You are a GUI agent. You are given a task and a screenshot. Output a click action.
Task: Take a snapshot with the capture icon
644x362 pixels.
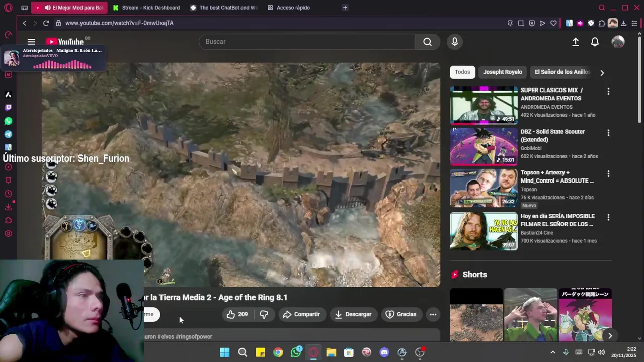[x=521, y=23]
